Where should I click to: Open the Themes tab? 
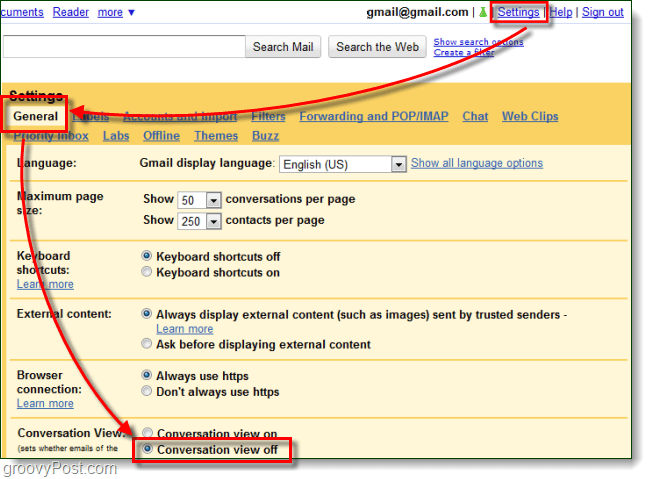click(x=216, y=136)
